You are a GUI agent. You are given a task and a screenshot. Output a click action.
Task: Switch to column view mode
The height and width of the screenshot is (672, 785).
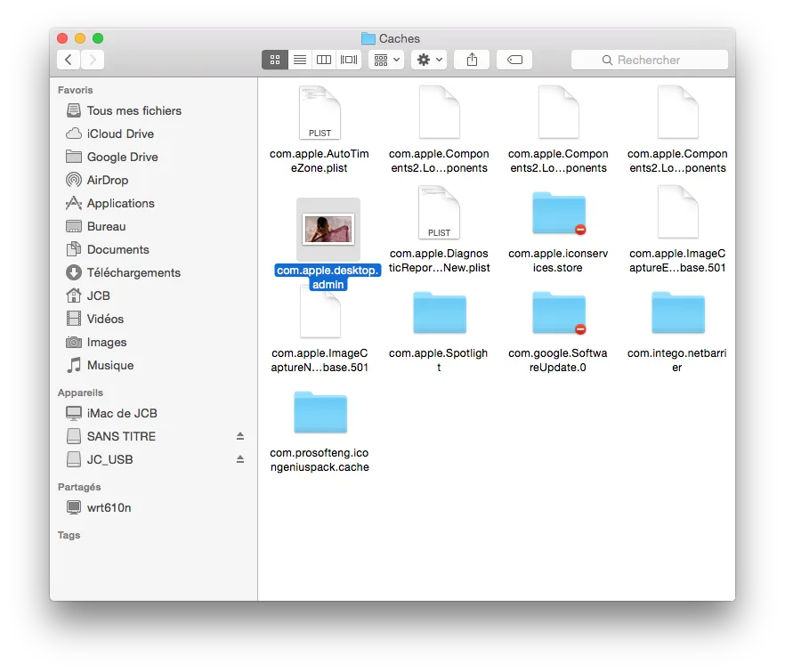[x=324, y=61]
